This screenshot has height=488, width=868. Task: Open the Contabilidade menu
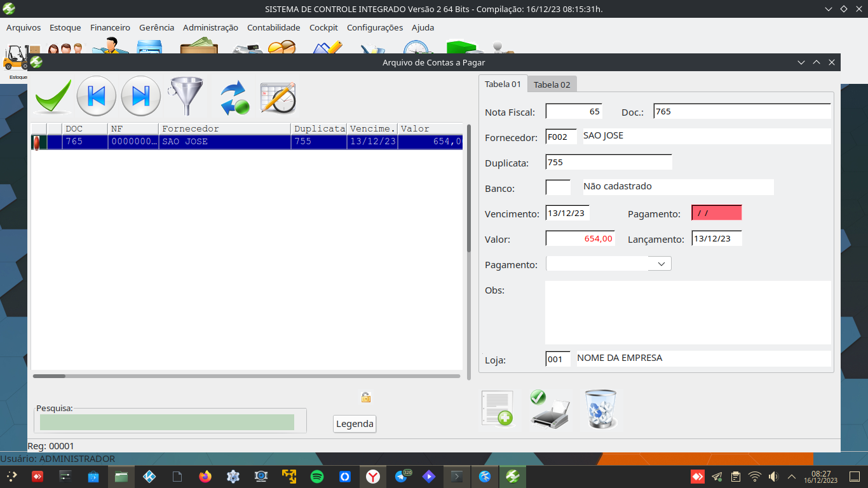tap(273, 27)
